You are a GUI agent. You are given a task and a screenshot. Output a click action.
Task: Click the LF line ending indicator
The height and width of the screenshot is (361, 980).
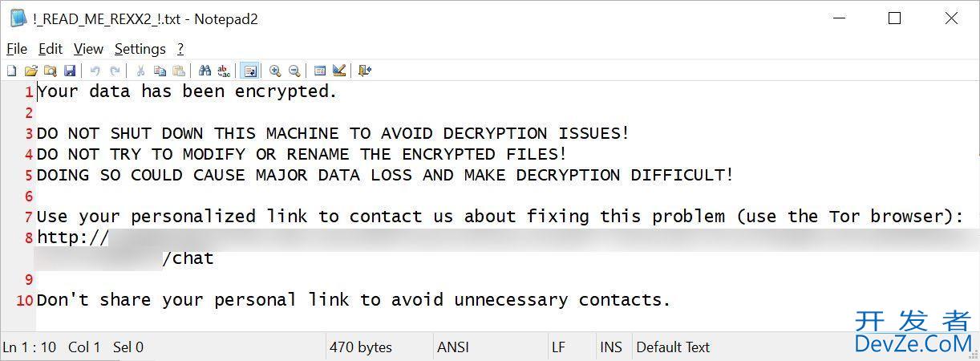click(x=558, y=347)
